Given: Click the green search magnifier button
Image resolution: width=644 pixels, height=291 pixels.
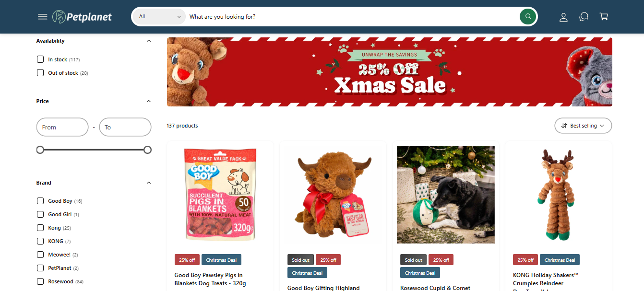Looking at the screenshot, I should coord(527,17).
